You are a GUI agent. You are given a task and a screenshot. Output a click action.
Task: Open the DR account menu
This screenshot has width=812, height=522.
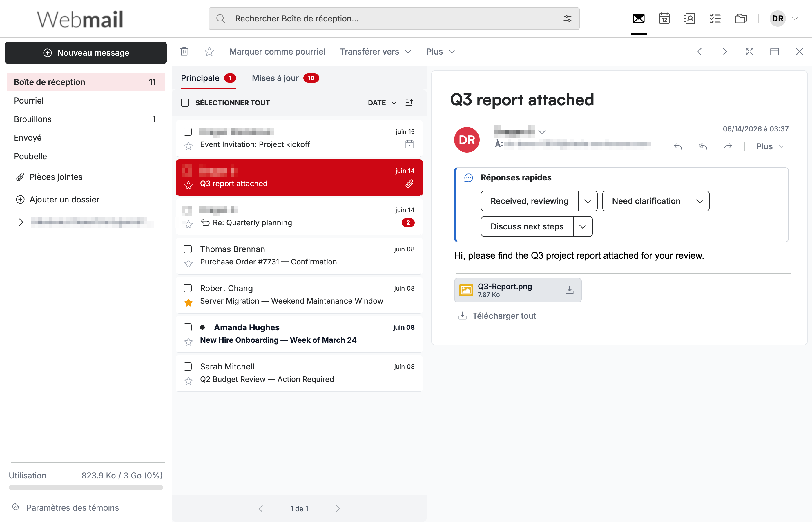pyautogui.click(x=784, y=19)
